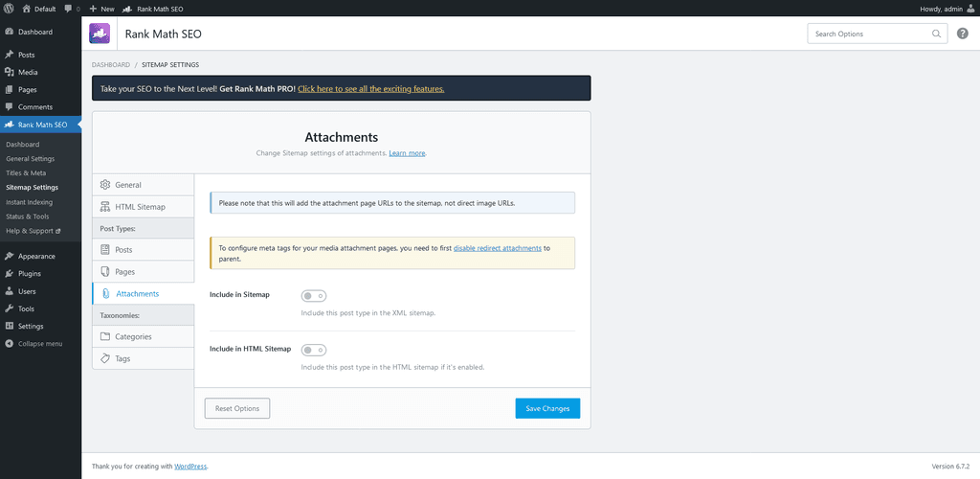Screen dimensions: 980x479
Task: Open the Default site home icon
Action: pyautogui.click(x=26, y=9)
